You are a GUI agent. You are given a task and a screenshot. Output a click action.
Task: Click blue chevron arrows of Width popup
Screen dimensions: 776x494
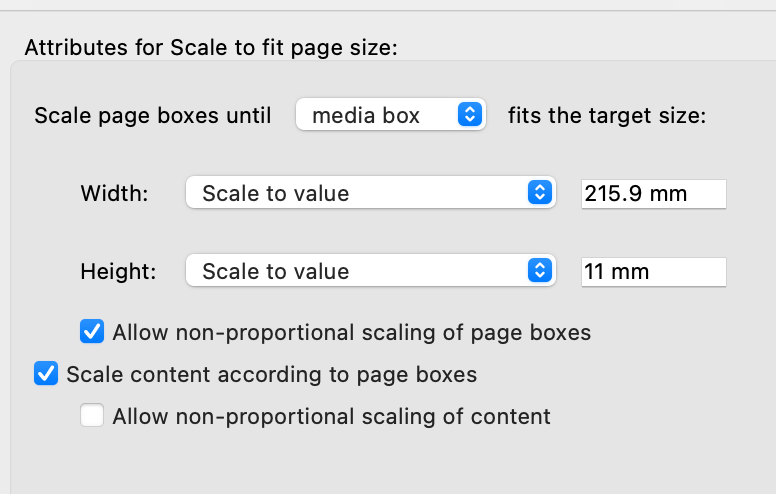(539, 193)
